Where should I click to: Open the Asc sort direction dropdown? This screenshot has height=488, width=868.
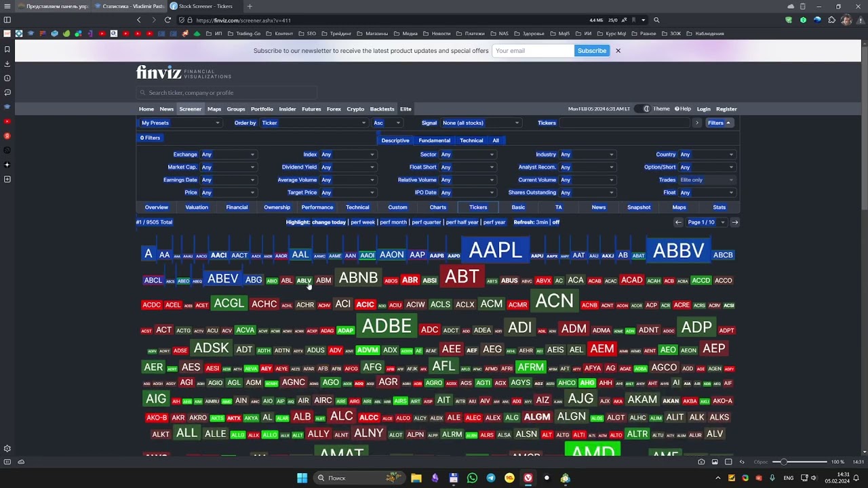click(387, 123)
